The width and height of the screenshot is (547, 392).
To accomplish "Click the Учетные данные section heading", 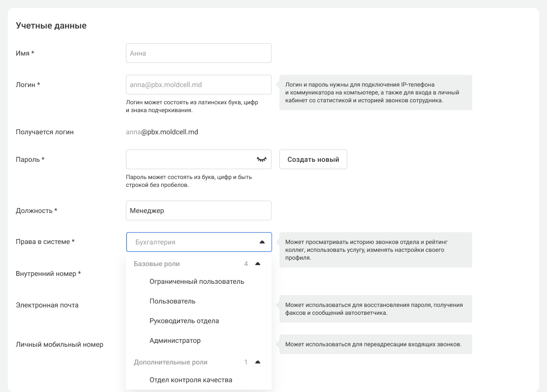I will (51, 26).
